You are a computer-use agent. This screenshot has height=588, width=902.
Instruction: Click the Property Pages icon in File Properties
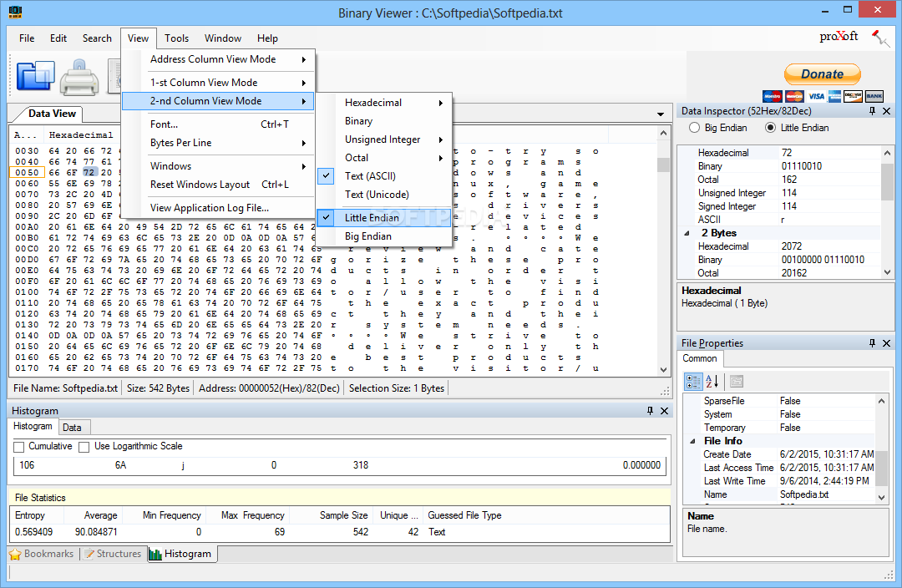tap(737, 382)
